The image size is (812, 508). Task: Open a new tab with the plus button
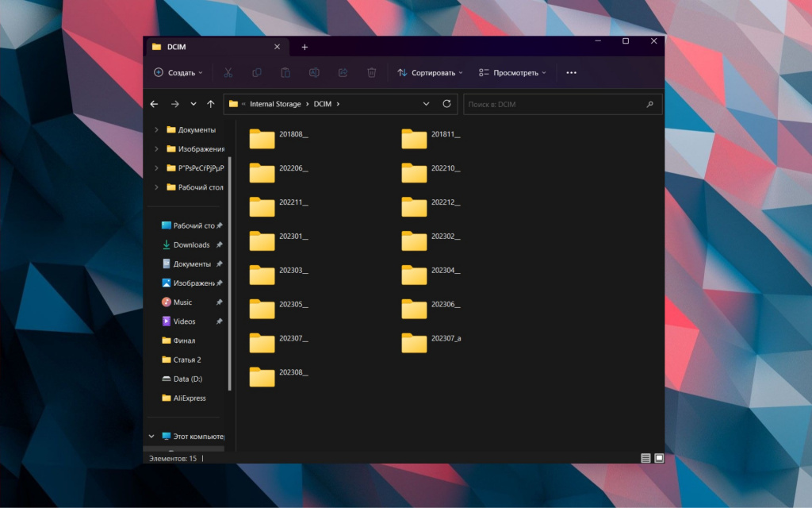click(304, 47)
